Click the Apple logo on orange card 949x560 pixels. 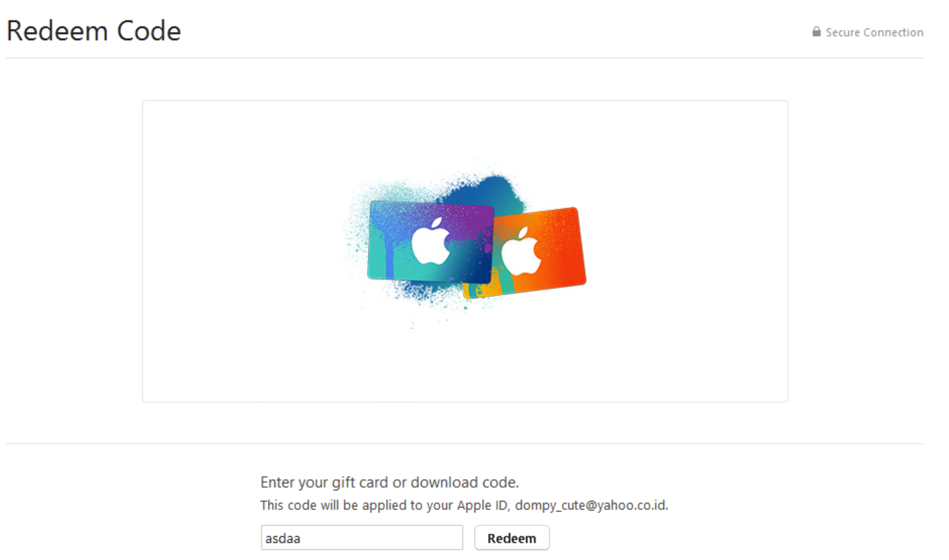point(521,251)
